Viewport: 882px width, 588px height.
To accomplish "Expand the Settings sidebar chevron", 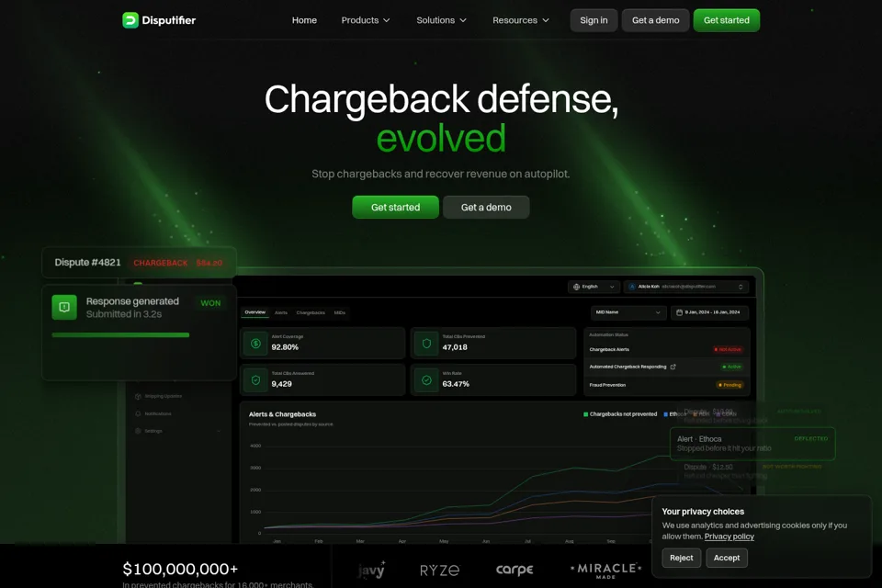I will coord(219,431).
